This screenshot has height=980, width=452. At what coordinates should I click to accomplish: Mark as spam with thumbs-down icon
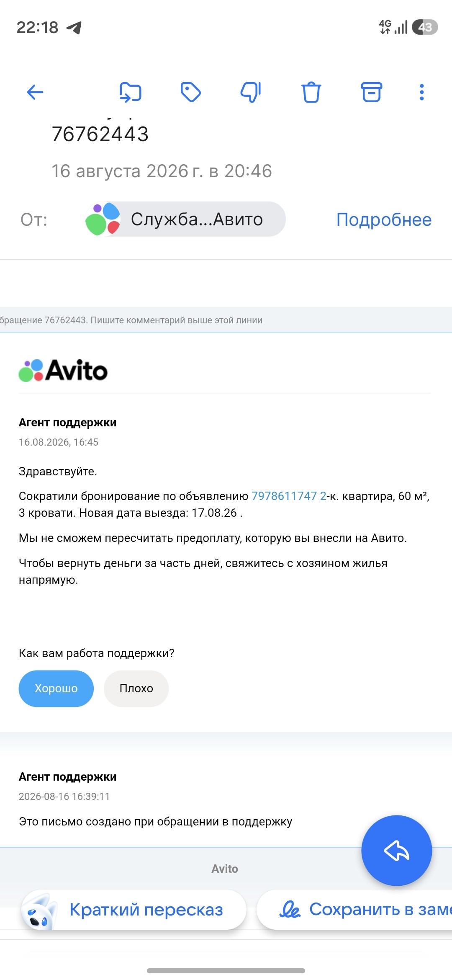tap(251, 92)
